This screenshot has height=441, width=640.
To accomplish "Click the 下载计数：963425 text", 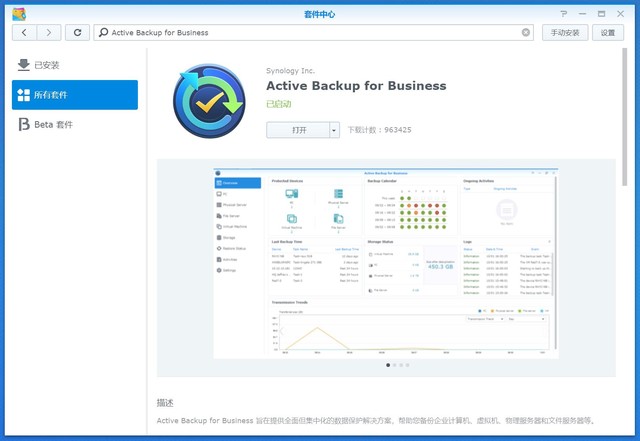I will pos(379,130).
